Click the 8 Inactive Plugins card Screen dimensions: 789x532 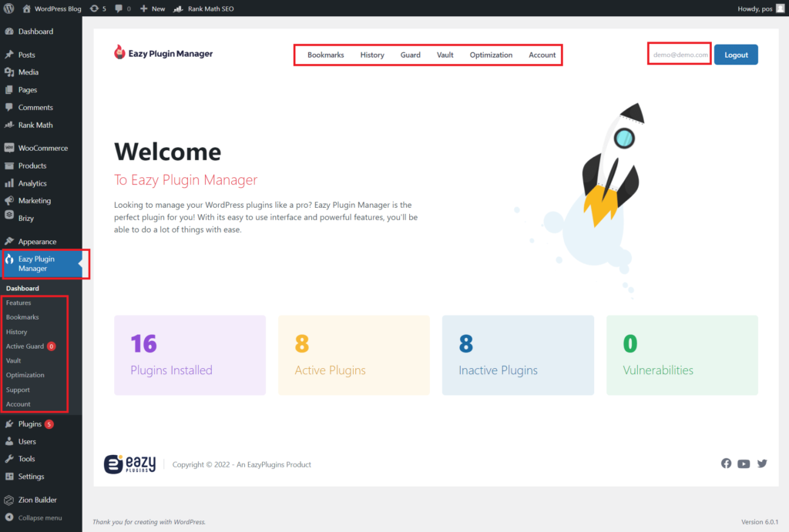pyautogui.click(x=518, y=355)
